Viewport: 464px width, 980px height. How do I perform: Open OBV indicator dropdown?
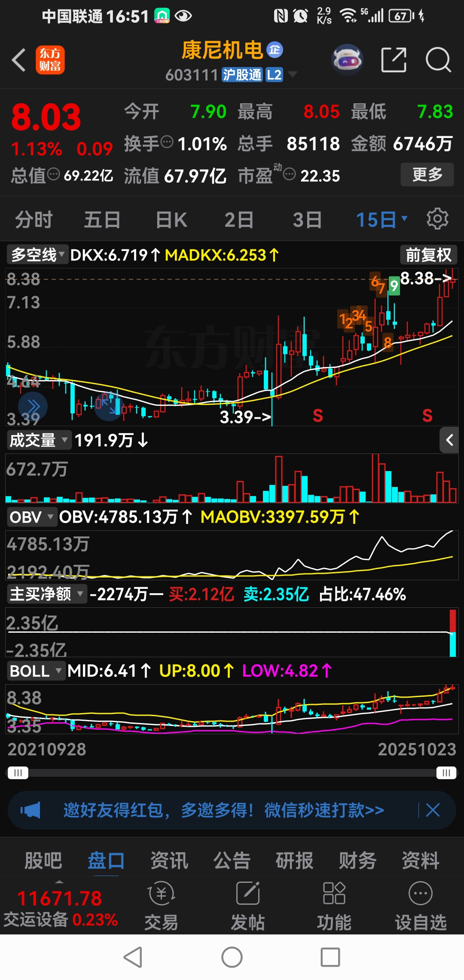pos(31,517)
